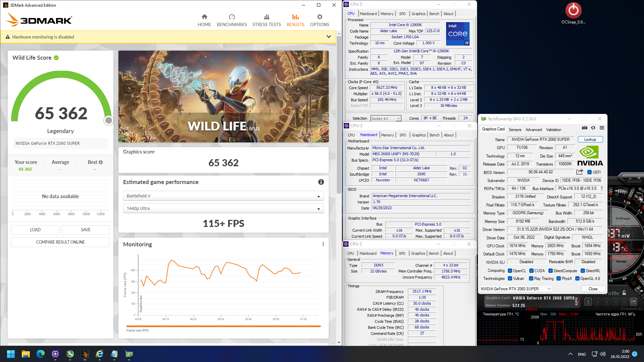Open the Battlefield V game dropdown

[223, 196]
